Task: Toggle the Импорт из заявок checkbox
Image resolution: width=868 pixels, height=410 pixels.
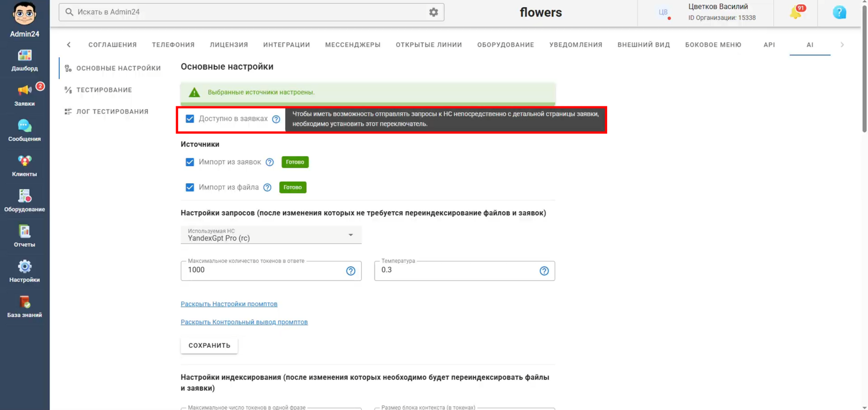Action: pyautogui.click(x=190, y=162)
